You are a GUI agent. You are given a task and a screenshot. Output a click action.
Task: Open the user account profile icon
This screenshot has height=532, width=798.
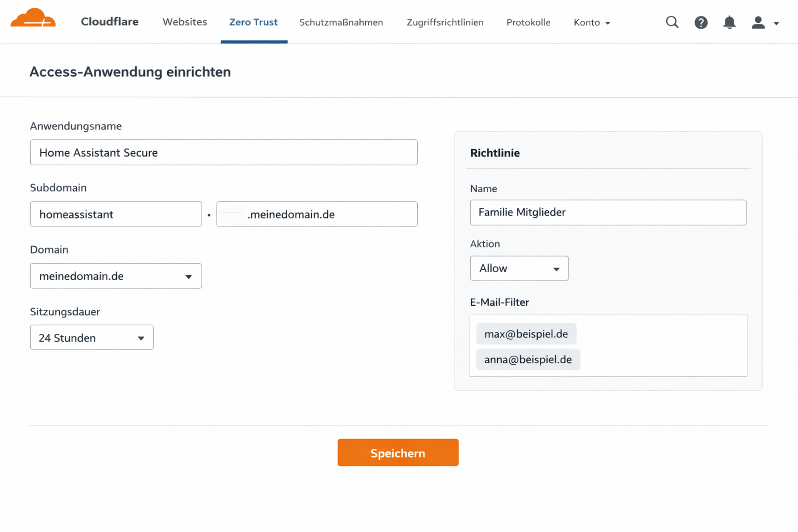pos(758,22)
